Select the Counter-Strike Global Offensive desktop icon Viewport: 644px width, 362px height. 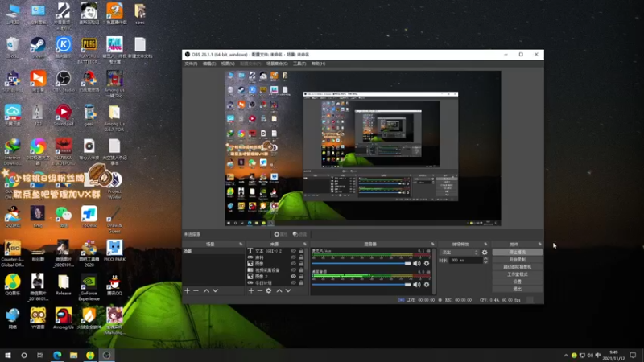pyautogui.click(x=12, y=253)
